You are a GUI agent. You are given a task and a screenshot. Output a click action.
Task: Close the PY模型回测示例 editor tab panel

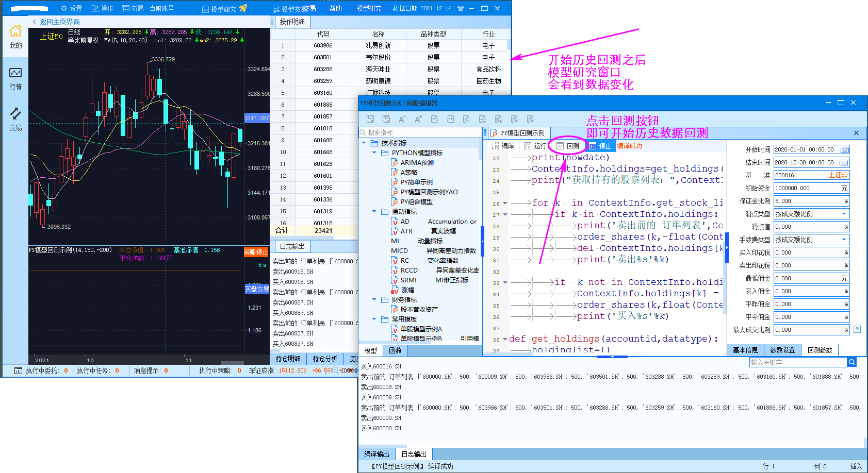(x=856, y=133)
